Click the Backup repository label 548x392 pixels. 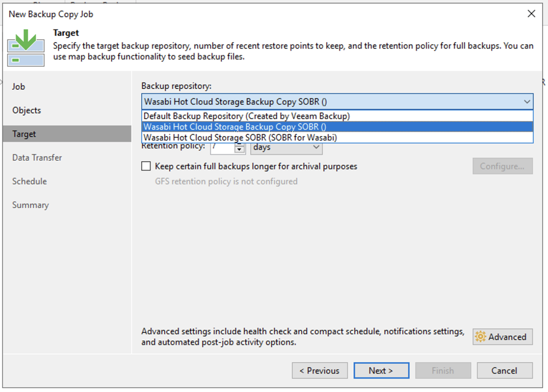tap(176, 86)
